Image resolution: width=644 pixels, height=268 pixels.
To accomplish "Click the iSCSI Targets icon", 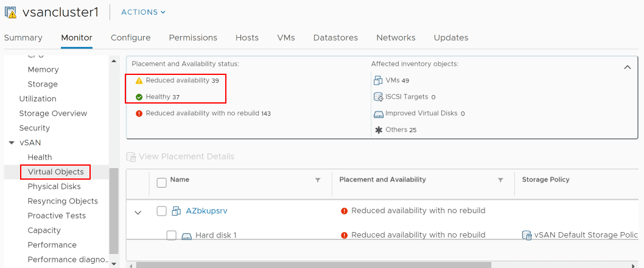I will (378, 97).
